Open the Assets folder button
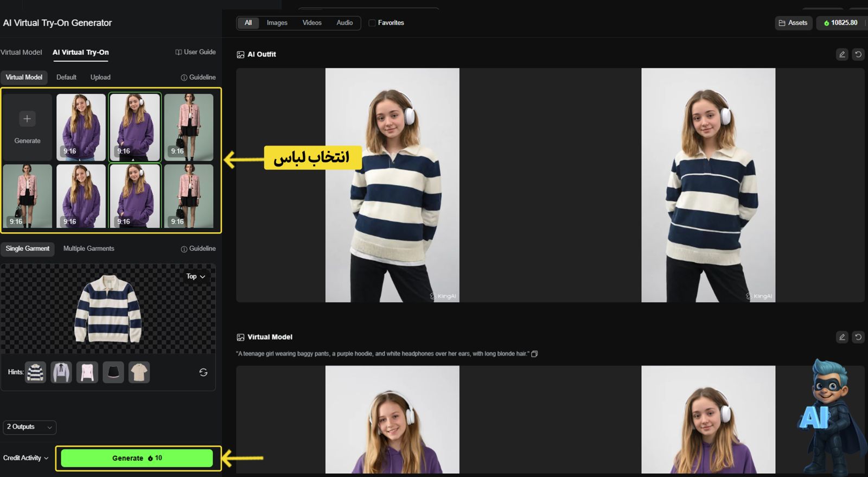The image size is (868, 477). click(x=793, y=23)
